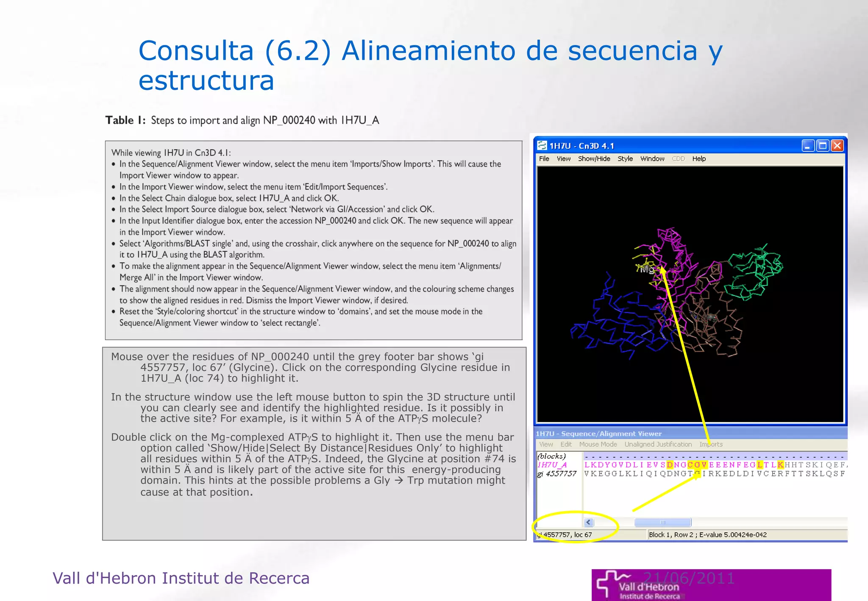Open the Style menu
The image size is (868, 601).
(625, 159)
